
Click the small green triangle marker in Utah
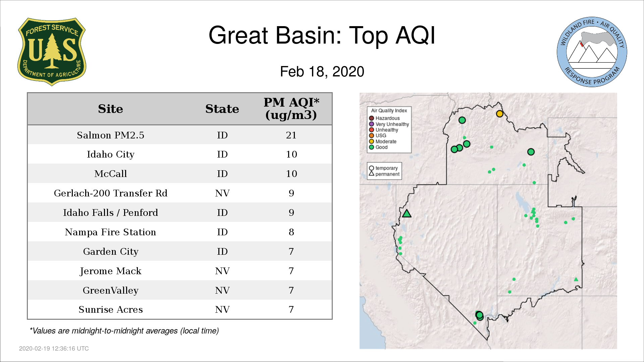576,279
